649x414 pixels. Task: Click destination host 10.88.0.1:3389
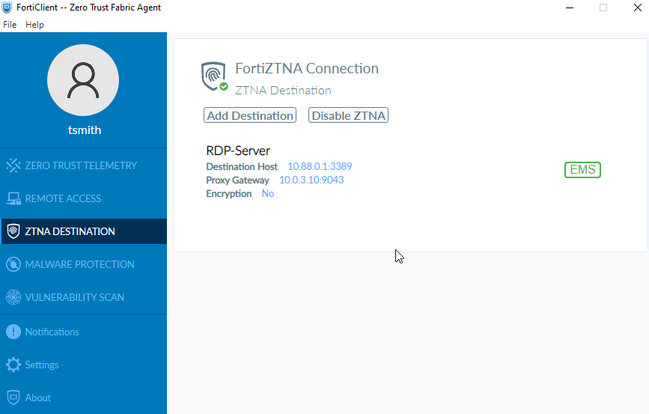pos(320,166)
